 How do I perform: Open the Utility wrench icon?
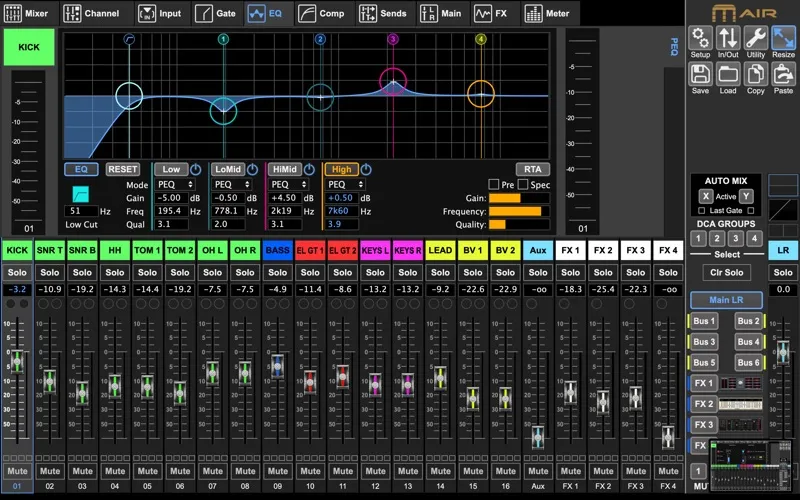pyautogui.click(x=756, y=38)
